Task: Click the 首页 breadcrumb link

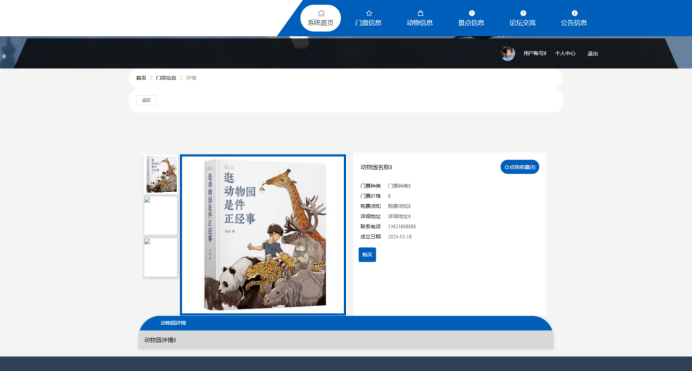Action: click(141, 78)
